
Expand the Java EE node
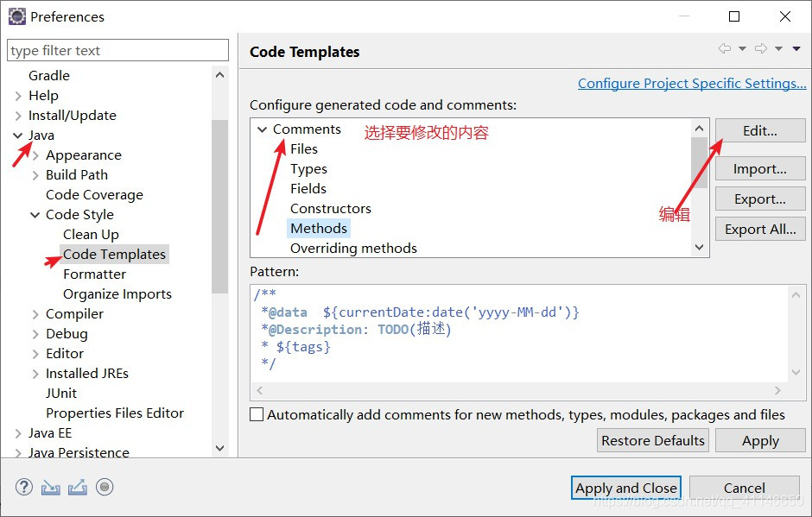pos(18,433)
